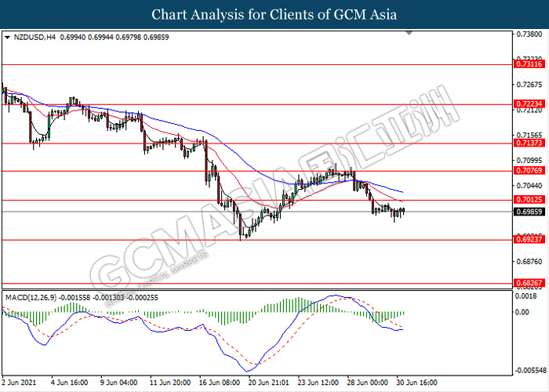Click the current price label 0.69859
The height and width of the screenshot is (392, 549).
click(529, 212)
